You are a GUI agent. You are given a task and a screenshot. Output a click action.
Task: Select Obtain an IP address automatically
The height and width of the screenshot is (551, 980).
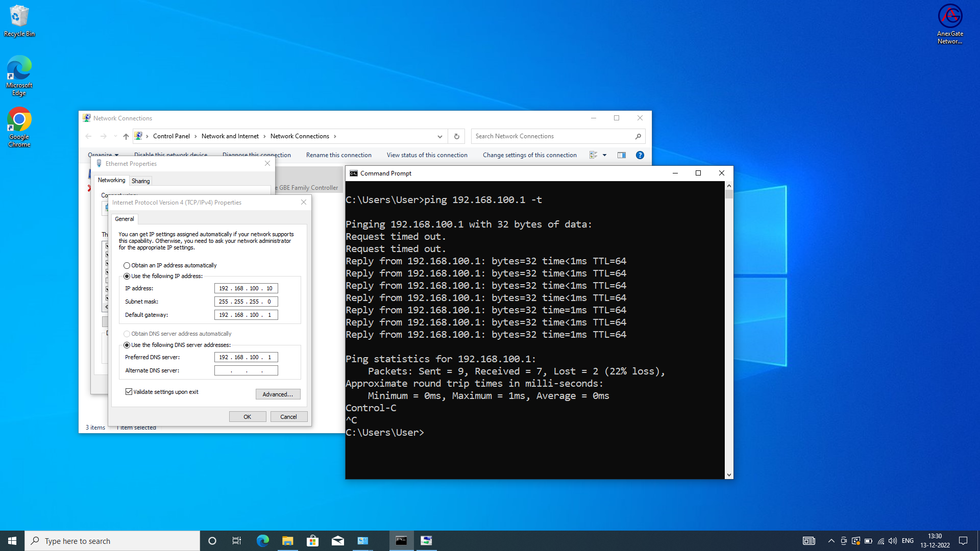(127, 265)
